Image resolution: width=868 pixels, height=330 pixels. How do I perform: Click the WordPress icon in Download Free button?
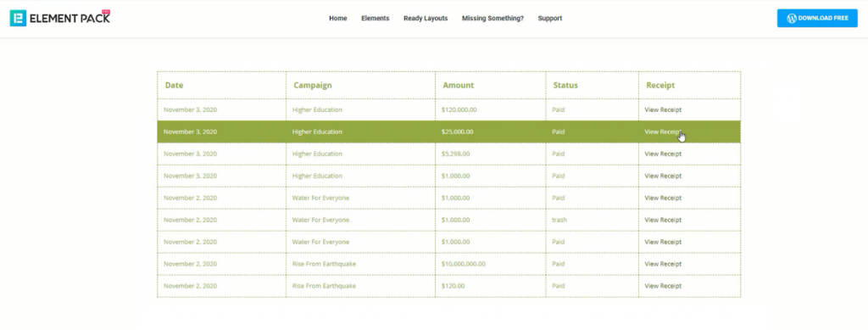(x=792, y=19)
